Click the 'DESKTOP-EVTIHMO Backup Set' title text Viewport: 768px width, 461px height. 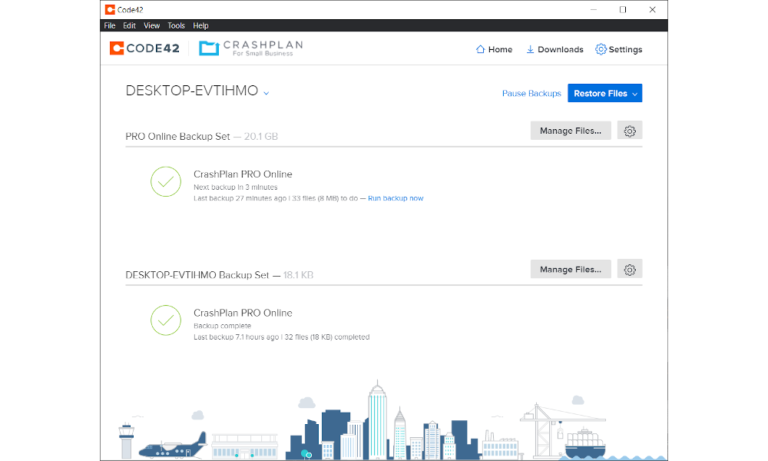[x=197, y=275]
